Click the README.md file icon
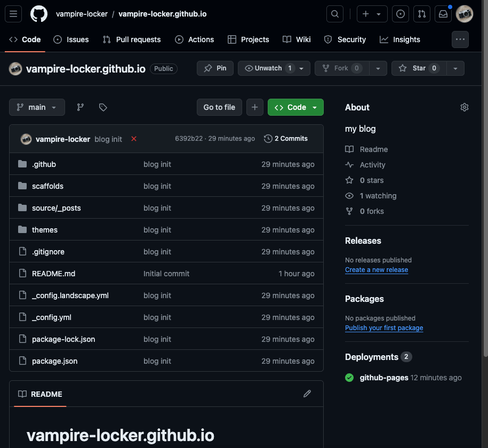Image resolution: width=488 pixels, height=448 pixels. point(22,274)
